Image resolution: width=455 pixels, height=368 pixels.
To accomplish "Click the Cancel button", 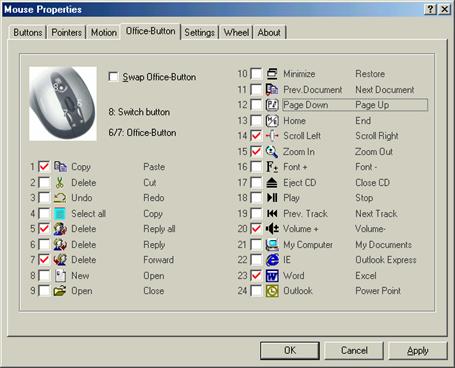I will (x=354, y=350).
